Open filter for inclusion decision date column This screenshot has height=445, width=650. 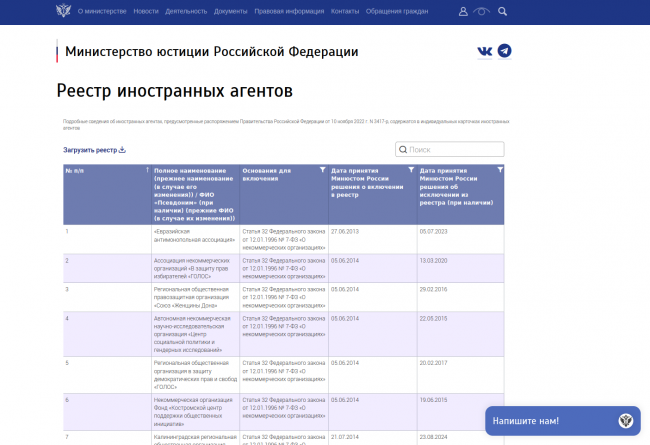tap(411, 170)
